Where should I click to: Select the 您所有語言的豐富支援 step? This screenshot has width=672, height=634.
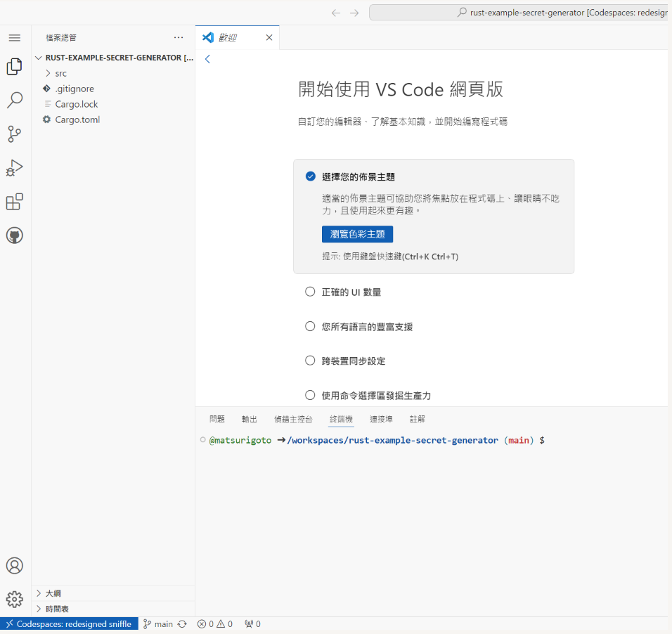click(x=358, y=327)
